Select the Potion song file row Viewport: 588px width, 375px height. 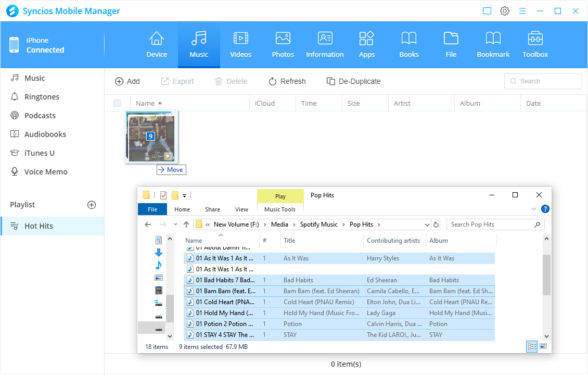click(339, 324)
